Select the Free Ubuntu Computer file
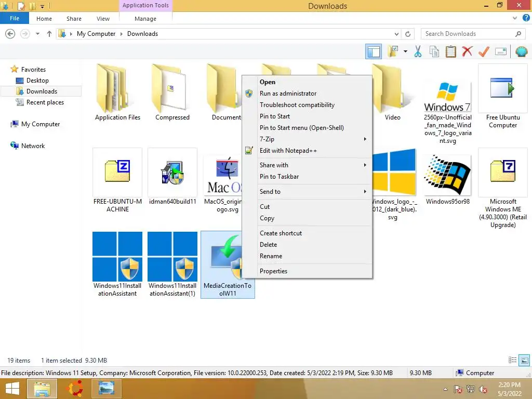 click(x=503, y=97)
